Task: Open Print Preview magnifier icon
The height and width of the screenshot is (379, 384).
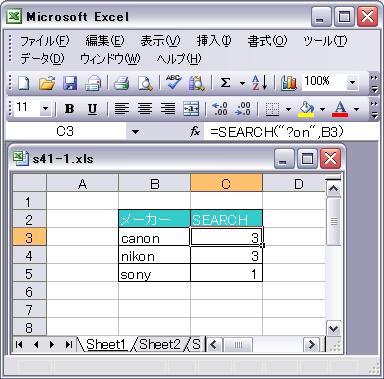Action: pyautogui.click(x=145, y=83)
